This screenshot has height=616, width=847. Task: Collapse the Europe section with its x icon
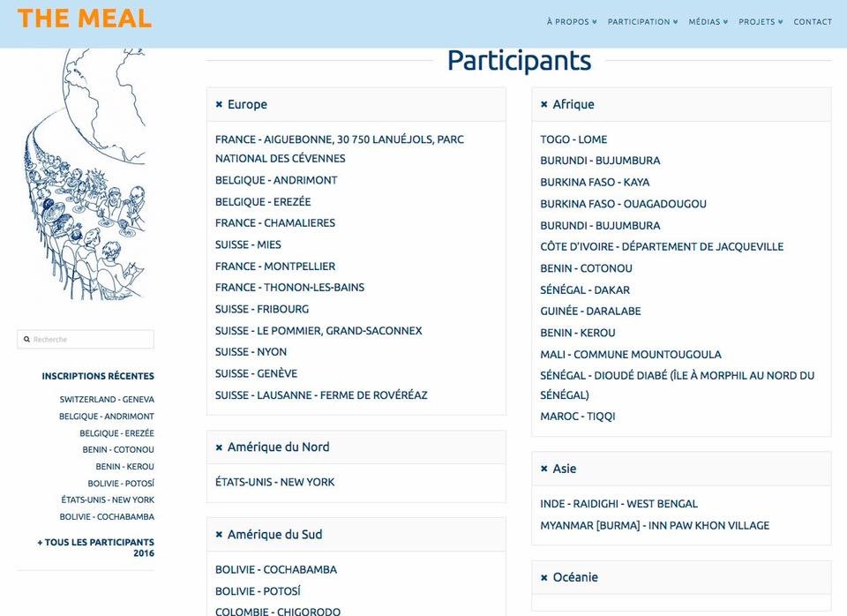pos(219,104)
